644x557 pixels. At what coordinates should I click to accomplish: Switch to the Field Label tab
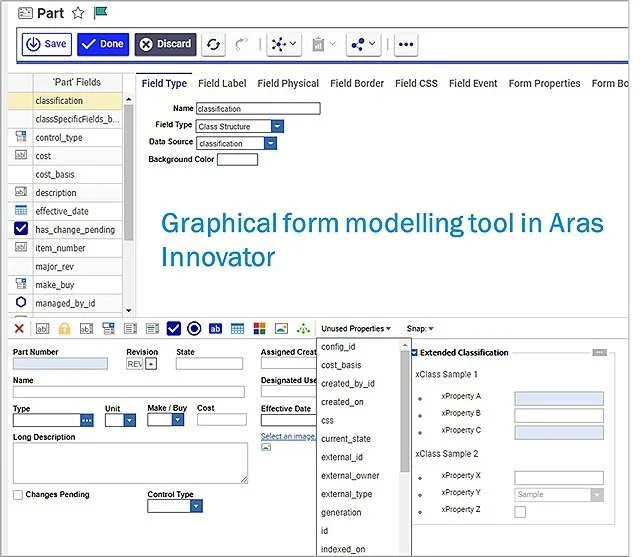click(x=222, y=83)
